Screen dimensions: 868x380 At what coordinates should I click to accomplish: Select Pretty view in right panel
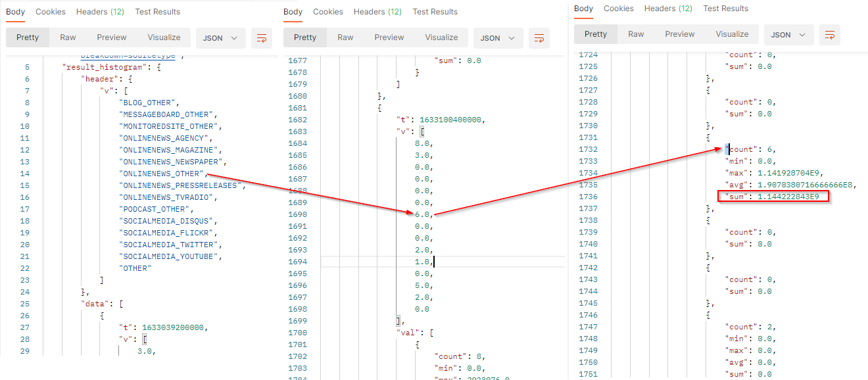(596, 34)
